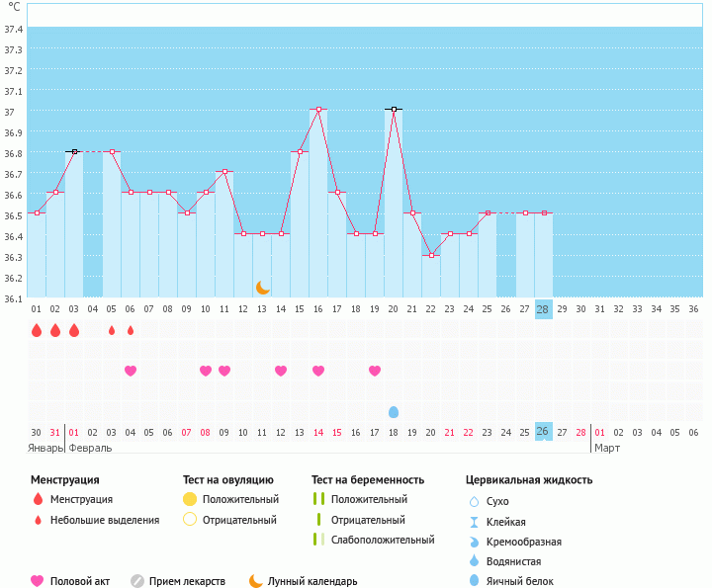This screenshot has width=712, height=588.
Task: Click the Цервикальная жидкость legend heading
Action: point(529,480)
